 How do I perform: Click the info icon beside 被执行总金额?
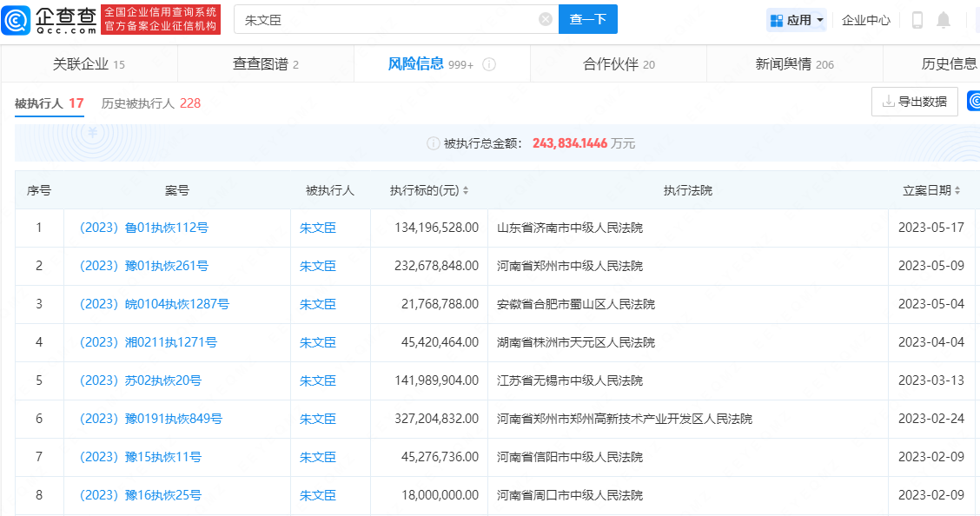[433, 143]
